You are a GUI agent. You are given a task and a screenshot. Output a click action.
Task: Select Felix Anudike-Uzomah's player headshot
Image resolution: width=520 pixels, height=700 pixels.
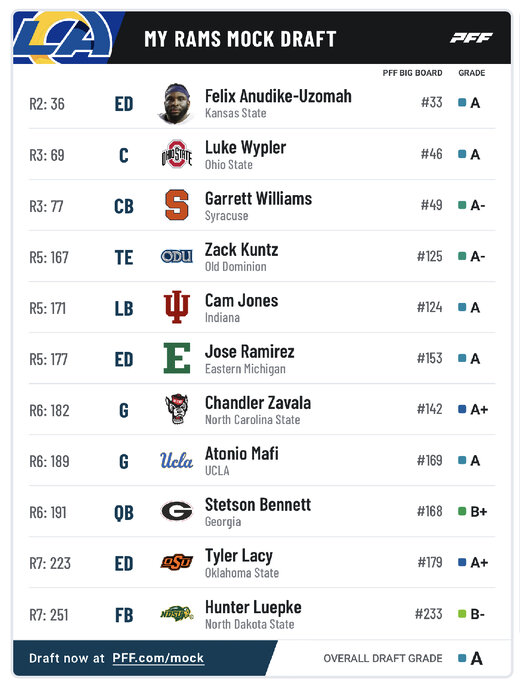pos(176,104)
